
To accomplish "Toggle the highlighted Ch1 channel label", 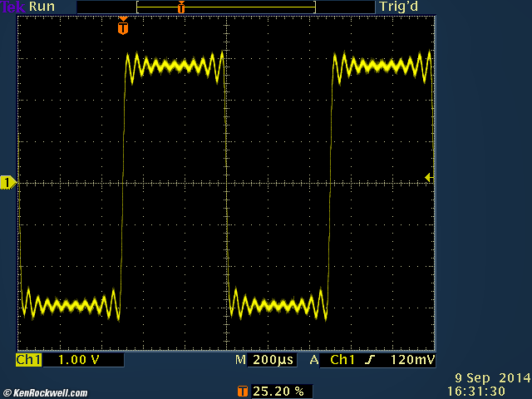I will 28,360.
